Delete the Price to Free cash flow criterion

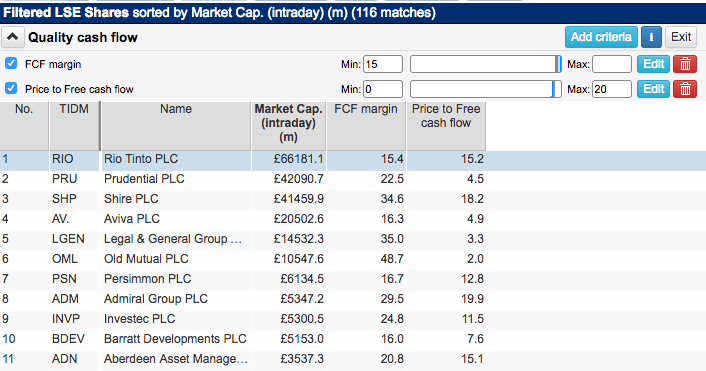[685, 89]
